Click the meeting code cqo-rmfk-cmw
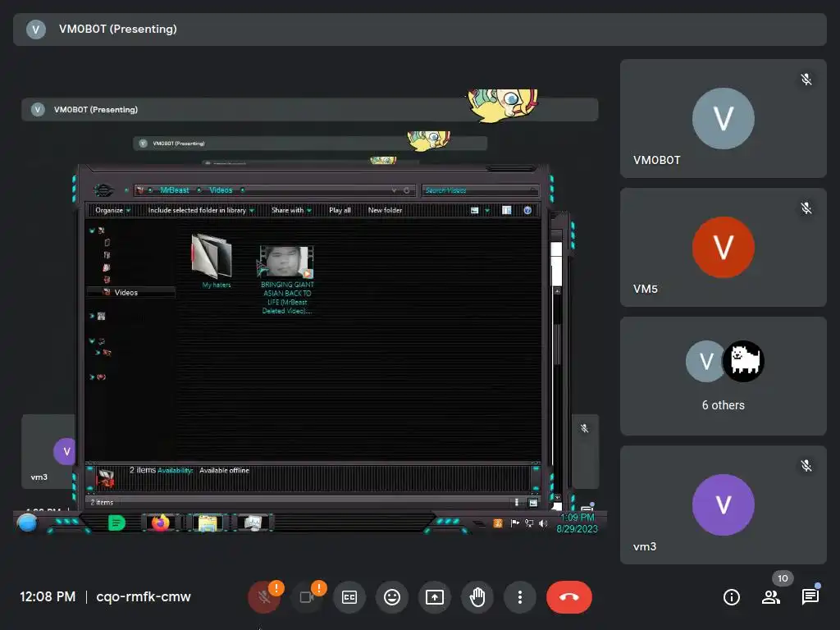This screenshot has width=840, height=630. click(x=144, y=597)
